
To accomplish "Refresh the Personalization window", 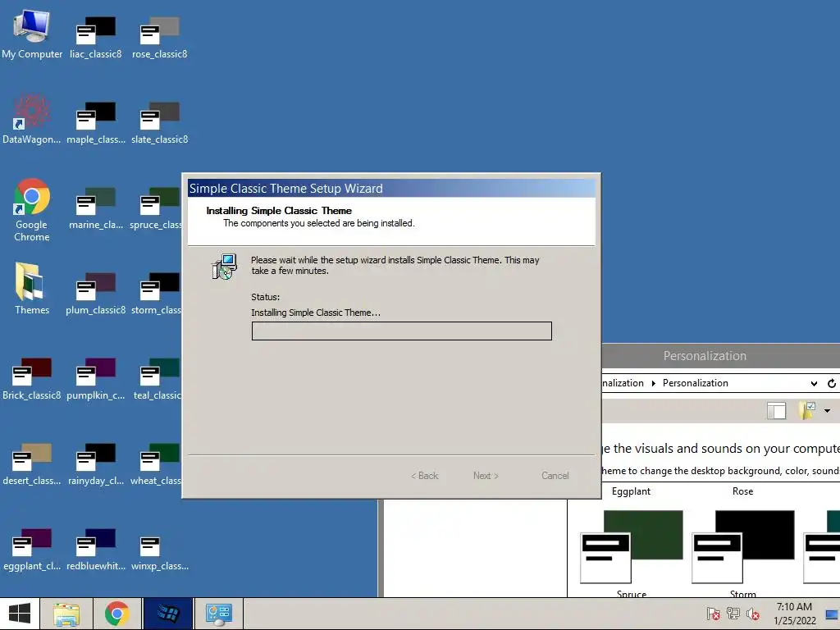I will point(832,384).
